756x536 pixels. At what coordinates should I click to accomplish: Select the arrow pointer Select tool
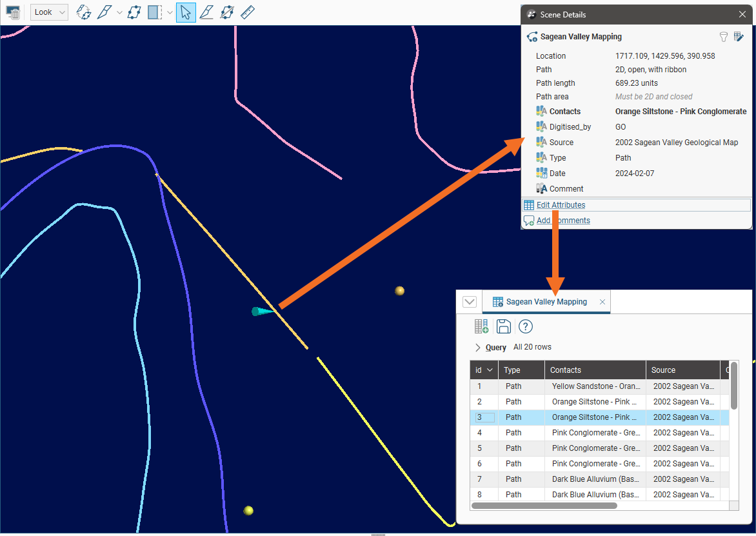point(186,12)
